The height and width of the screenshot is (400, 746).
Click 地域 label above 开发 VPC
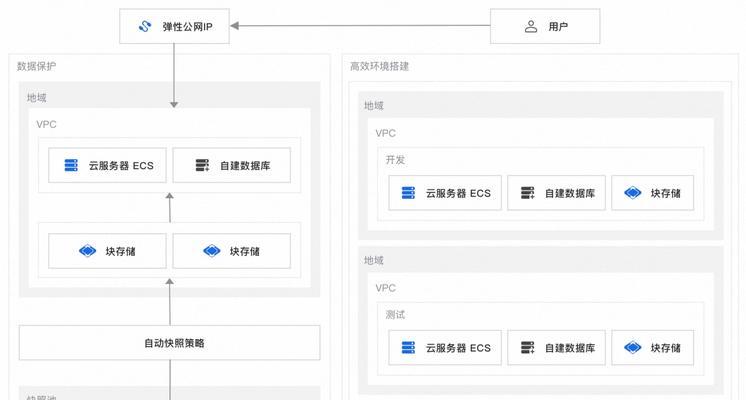(373, 106)
